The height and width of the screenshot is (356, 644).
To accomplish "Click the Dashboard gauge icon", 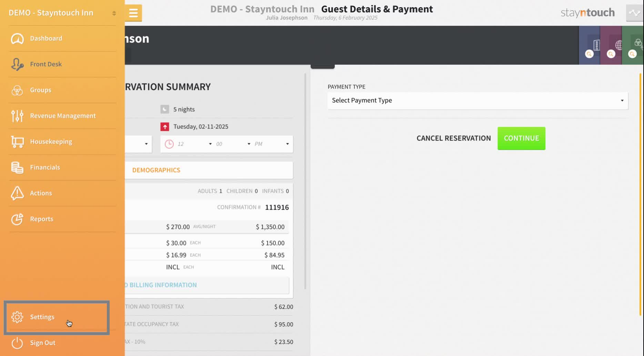I will (x=17, y=39).
